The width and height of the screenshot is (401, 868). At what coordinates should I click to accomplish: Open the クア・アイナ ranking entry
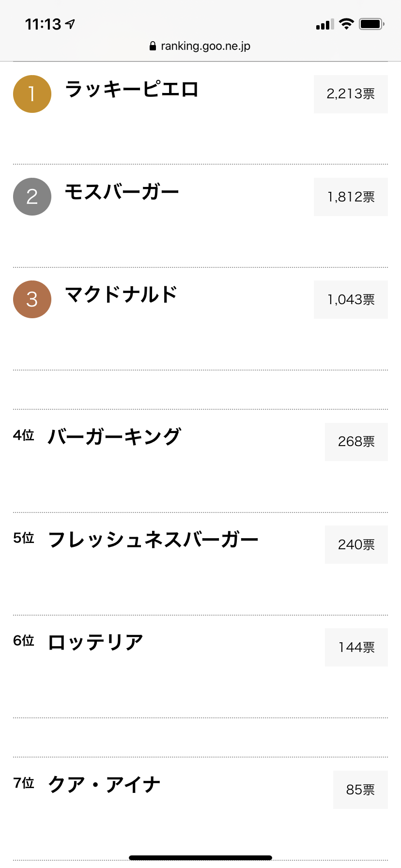coord(104,785)
